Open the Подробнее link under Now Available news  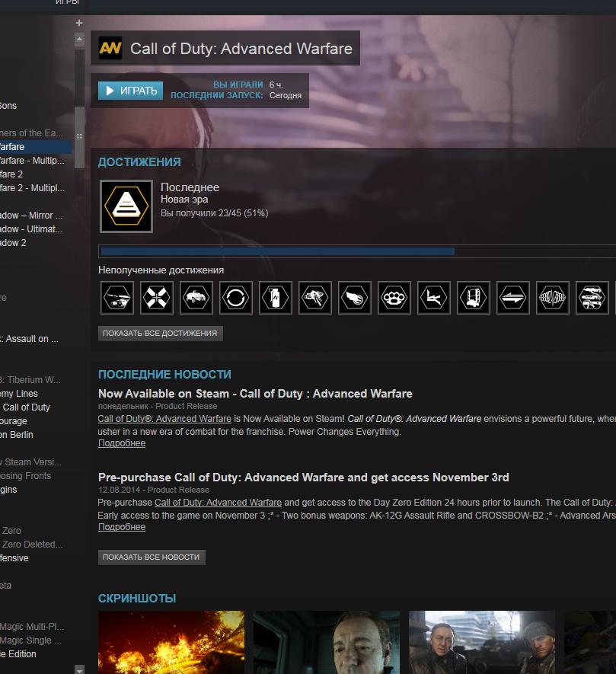122,443
